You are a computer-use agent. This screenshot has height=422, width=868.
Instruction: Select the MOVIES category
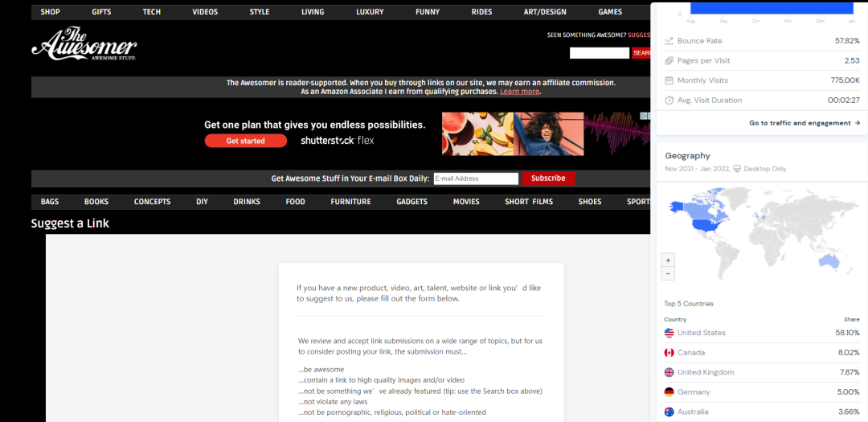[x=466, y=202]
